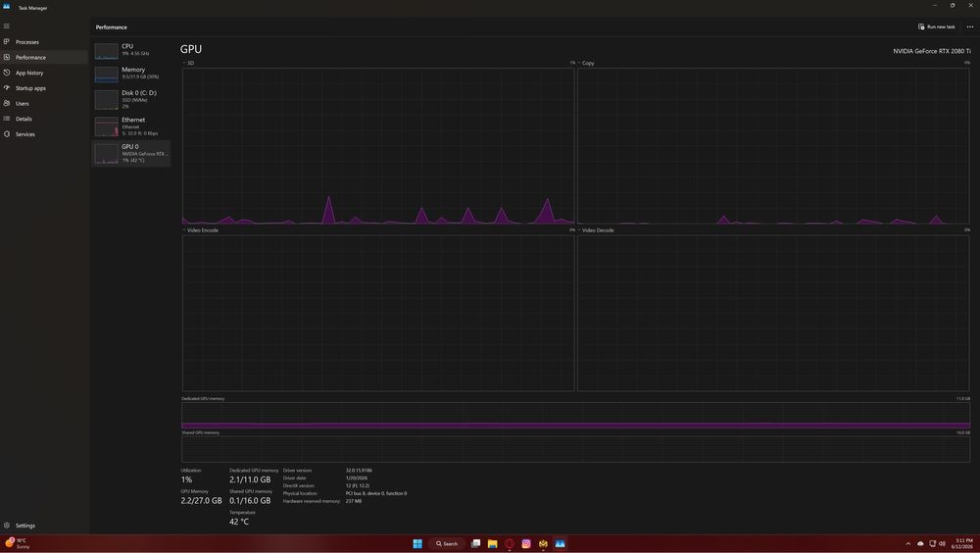The width and height of the screenshot is (980, 553).
Task: Click the 3D engine usage graph
Action: click(x=378, y=146)
